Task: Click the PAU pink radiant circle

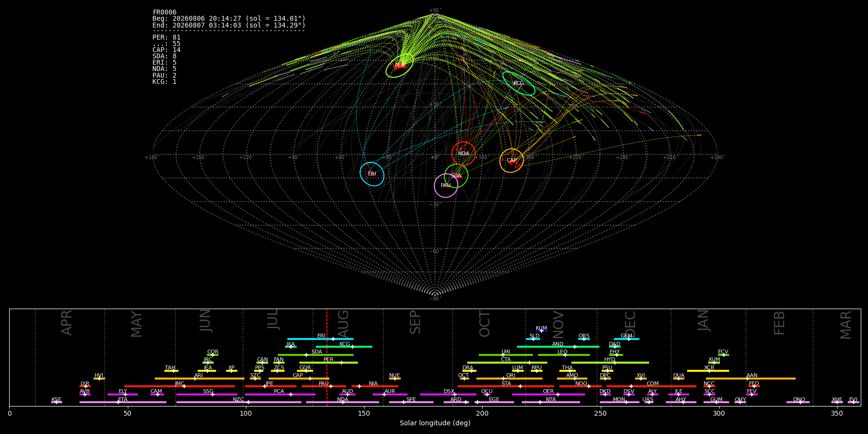Action: pos(446,186)
